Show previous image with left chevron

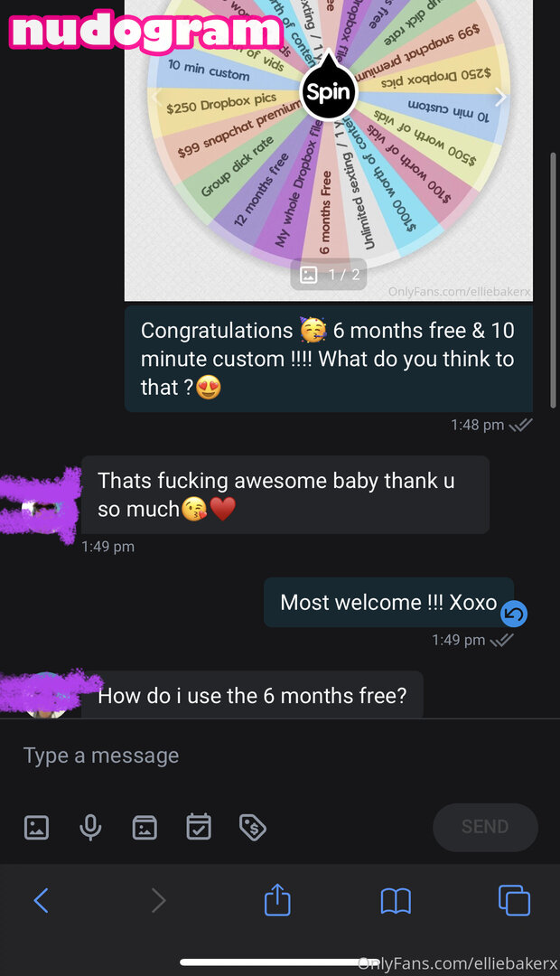coord(157,97)
